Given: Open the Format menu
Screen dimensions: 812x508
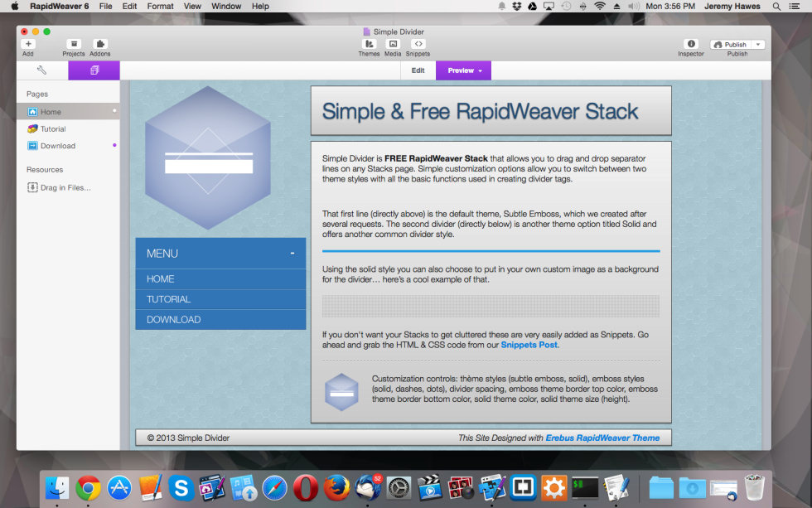Looking at the screenshot, I should point(160,6).
